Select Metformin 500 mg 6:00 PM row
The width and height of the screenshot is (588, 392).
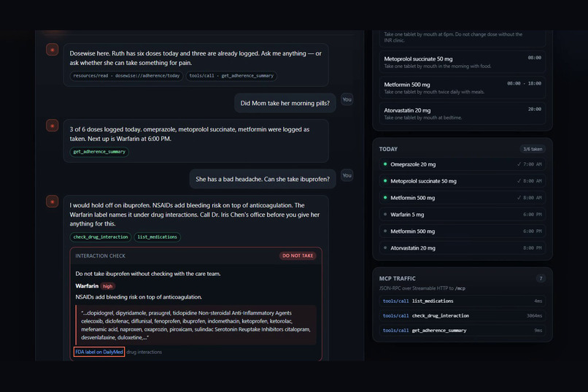463,231
